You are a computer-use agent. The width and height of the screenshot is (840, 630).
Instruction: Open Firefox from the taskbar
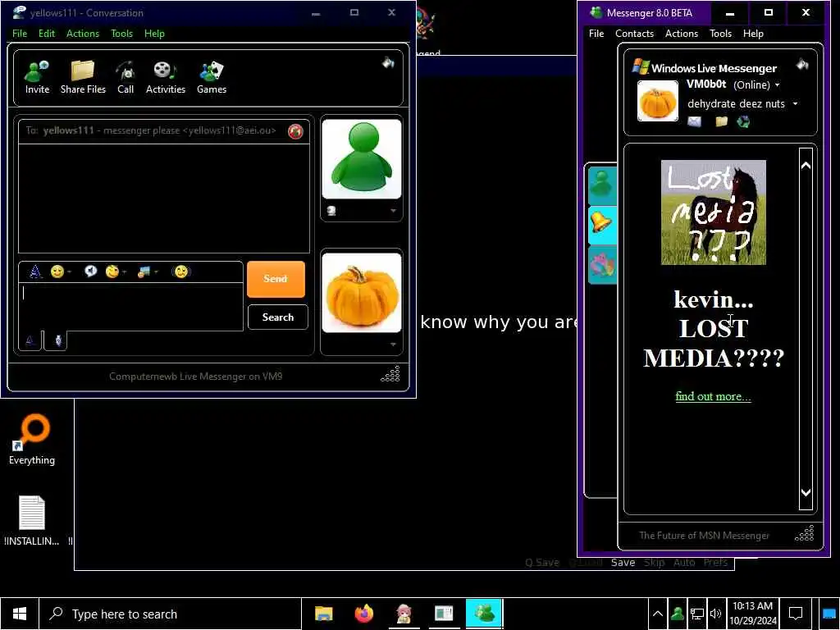tap(363, 614)
